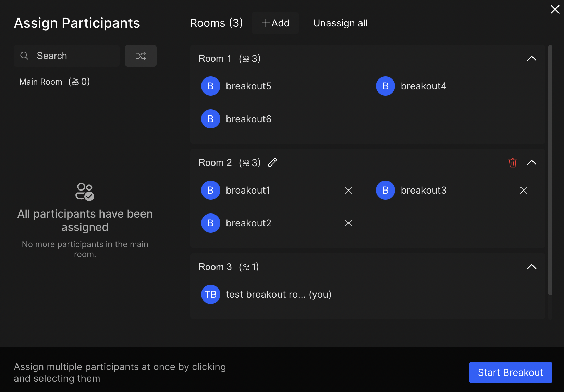Click the shuffle participants icon
Viewport: 564px width, 392px height.
(140, 56)
